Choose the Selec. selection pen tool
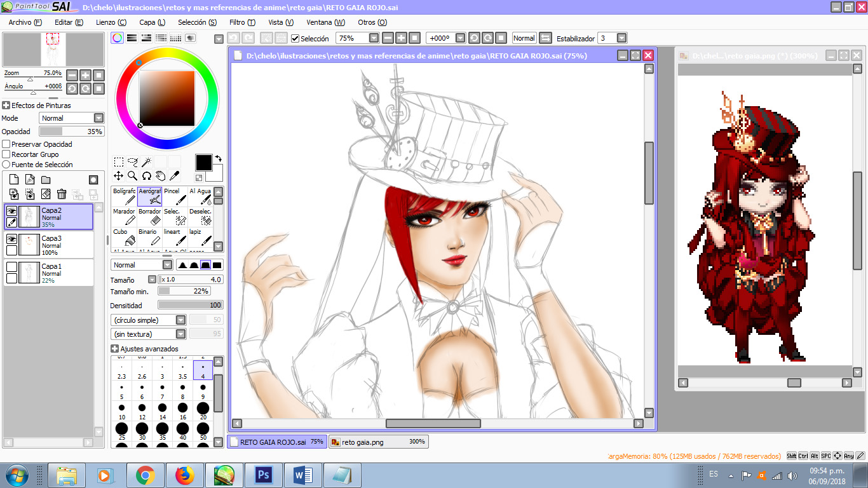The width and height of the screenshot is (868, 488). (x=175, y=217)
